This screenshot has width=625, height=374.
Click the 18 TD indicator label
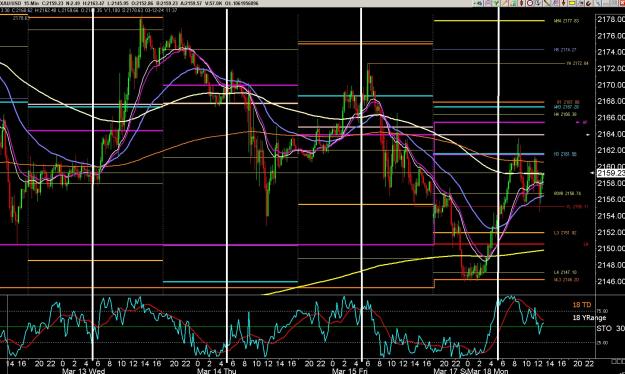point(582,305)
